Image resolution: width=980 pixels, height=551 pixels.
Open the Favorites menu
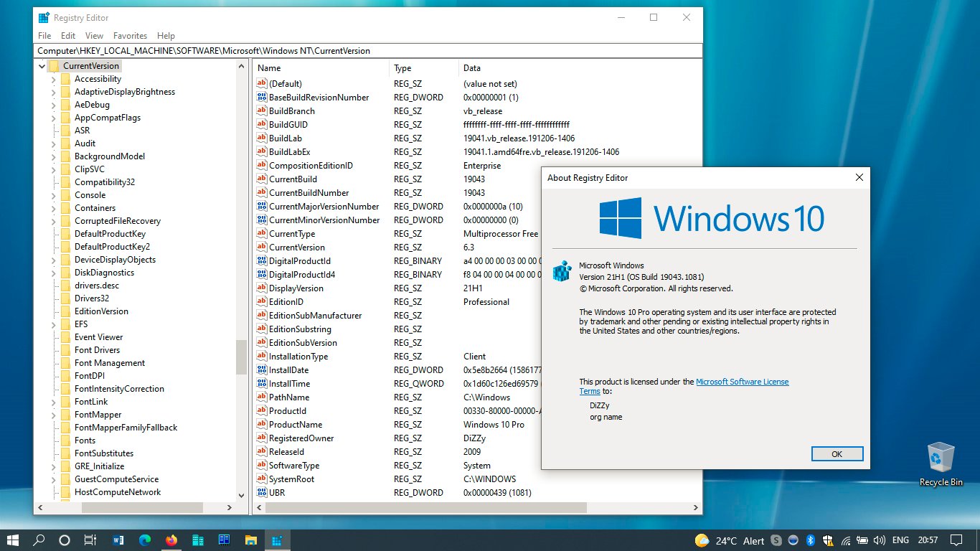point(130,36)
